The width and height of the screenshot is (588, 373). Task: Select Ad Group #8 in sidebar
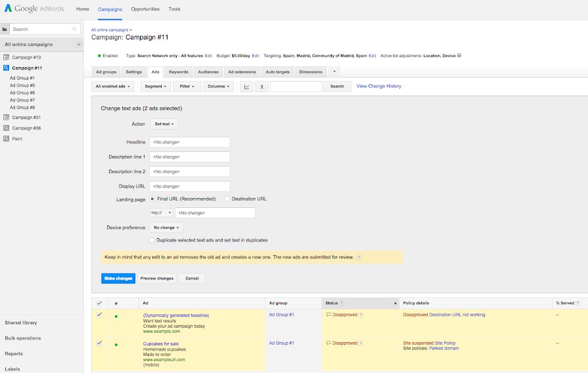[22, 107]
